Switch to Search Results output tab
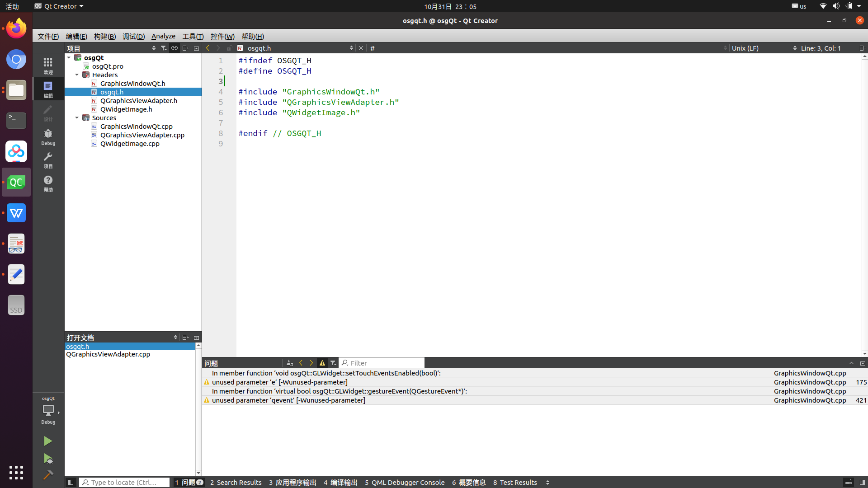The image size is (868, 488). coord(236,482)
